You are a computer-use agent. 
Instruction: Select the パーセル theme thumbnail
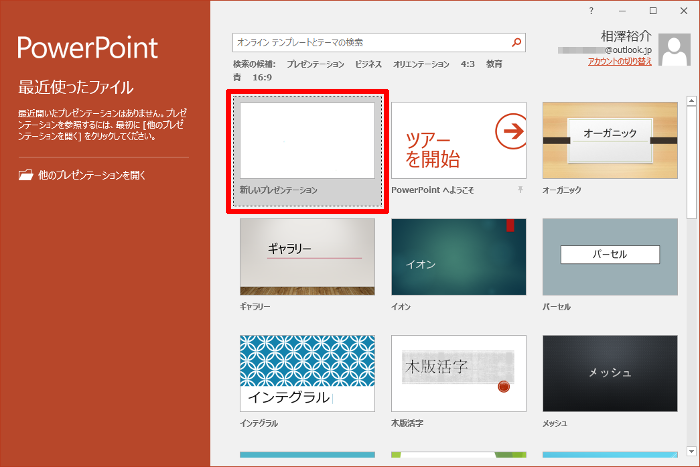[610, 257]
